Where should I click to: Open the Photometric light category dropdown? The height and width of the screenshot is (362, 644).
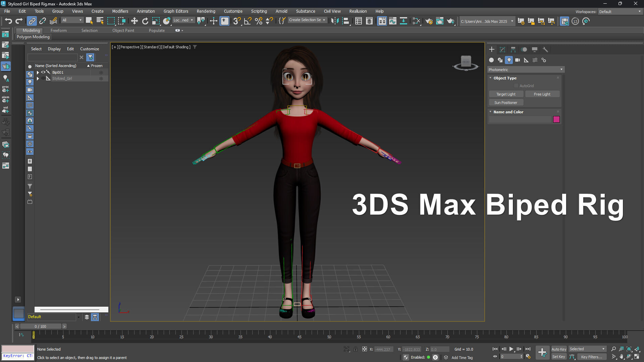pos(526,70)
